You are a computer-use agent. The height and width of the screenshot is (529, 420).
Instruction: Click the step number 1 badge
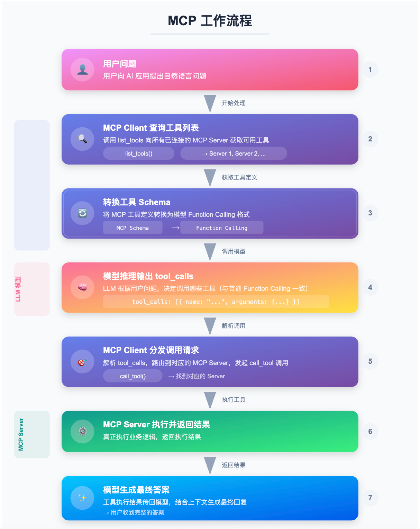coord(370,69)
